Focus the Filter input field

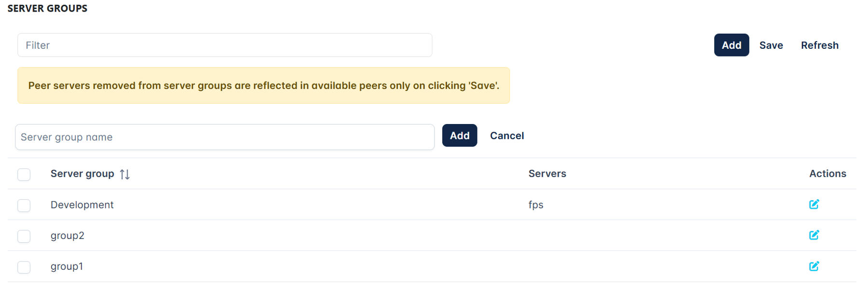(x=225, y=45)
